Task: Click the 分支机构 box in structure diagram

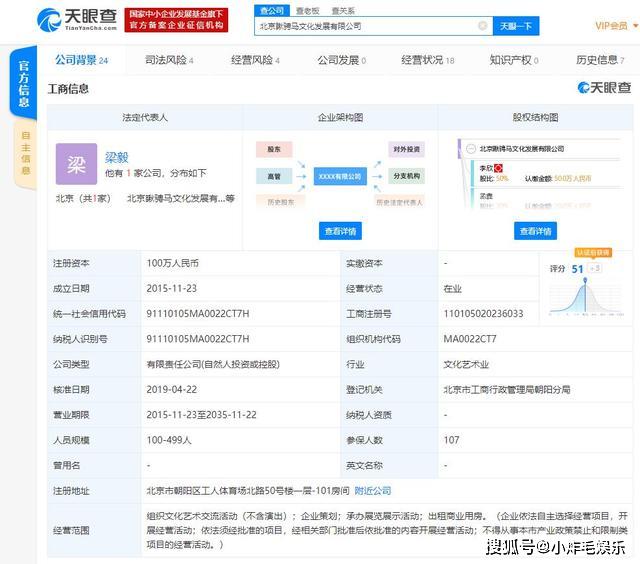Action: 407,176
